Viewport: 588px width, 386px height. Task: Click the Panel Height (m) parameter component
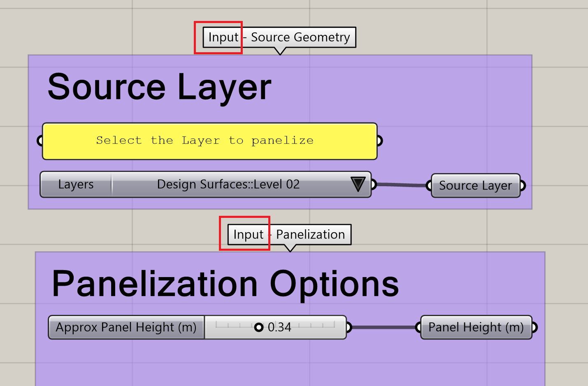tap(476, 327)
